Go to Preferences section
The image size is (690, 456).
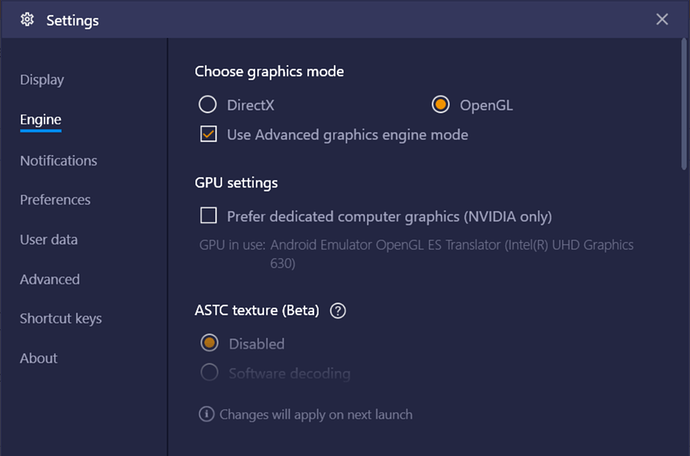point(55,200)
